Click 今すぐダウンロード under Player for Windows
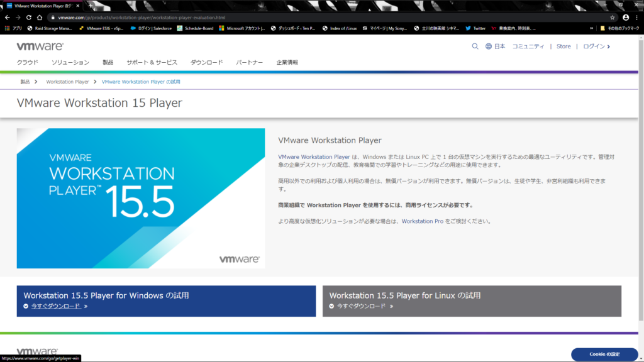Viewport: 644px width, 362px height. pos(56,306)
